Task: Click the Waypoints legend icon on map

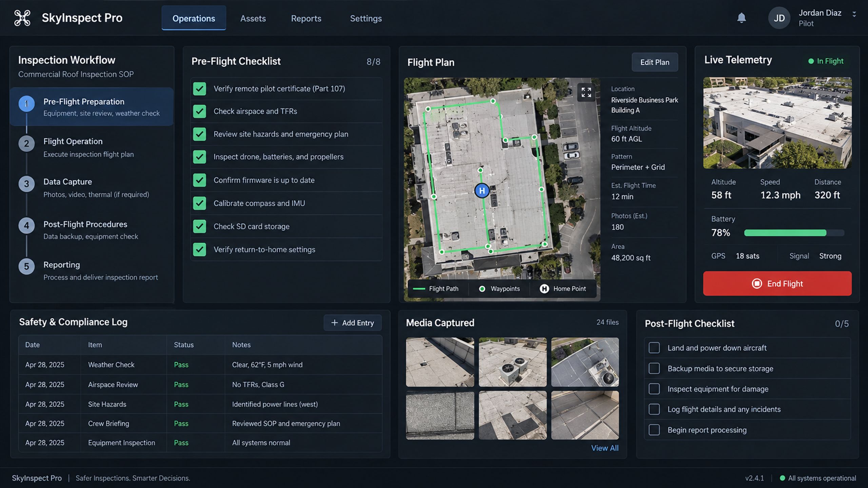Action: coord(482,289)
